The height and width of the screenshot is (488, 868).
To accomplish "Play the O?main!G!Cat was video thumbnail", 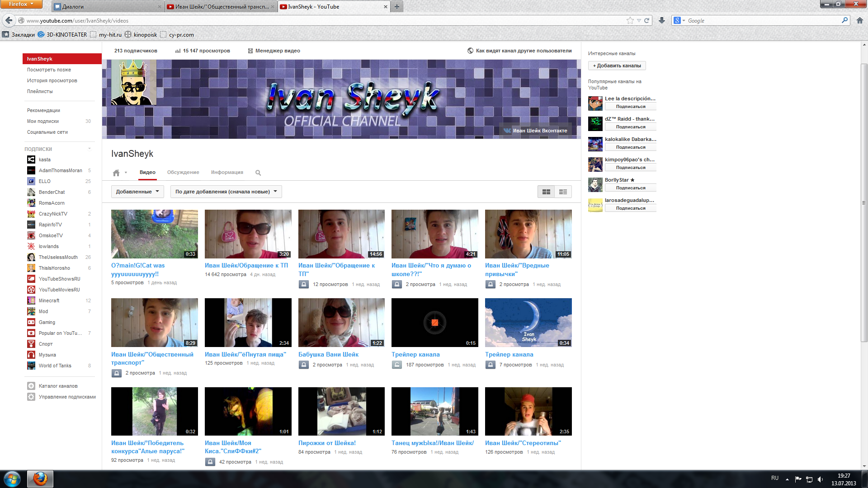I will point(155,234).
